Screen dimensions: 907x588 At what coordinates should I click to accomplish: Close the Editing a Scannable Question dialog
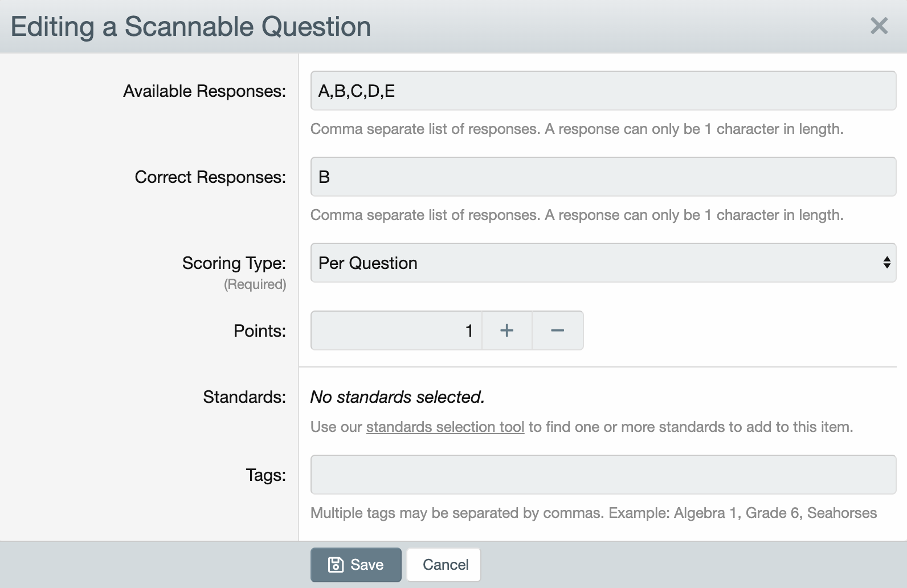(x=879, y=26)
